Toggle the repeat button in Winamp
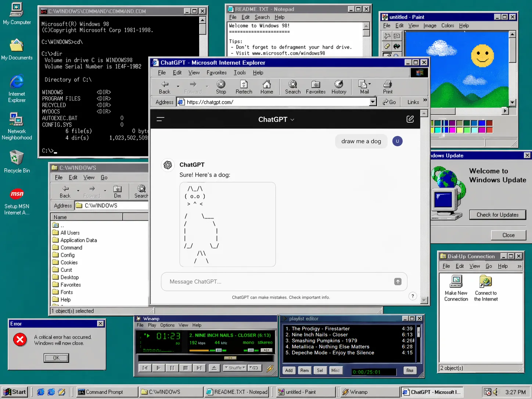This screenshot has height=399, width=532. coord(255,368)
